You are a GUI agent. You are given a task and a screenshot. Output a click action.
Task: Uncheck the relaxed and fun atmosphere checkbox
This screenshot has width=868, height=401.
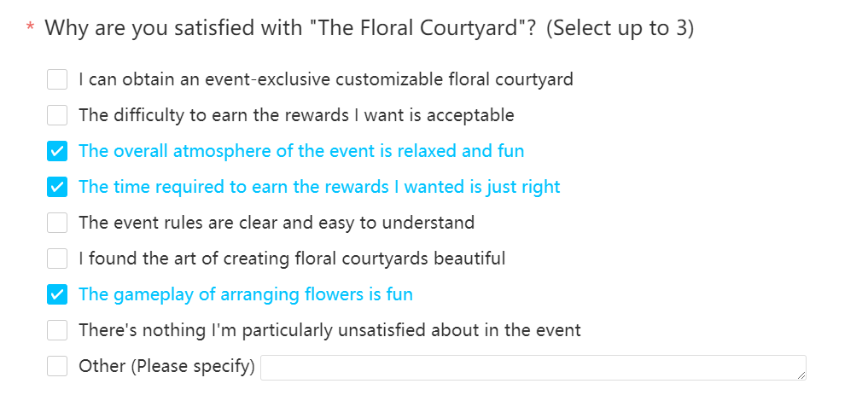click(57, 152)
